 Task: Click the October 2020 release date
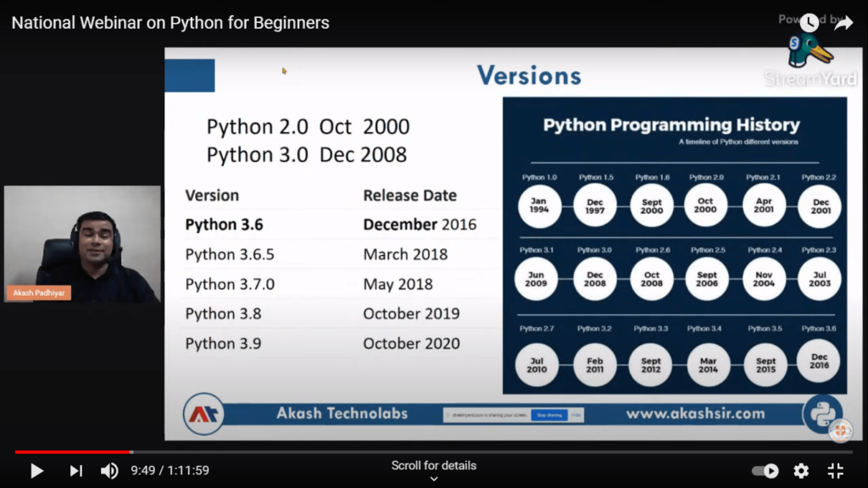pos(411,344)
